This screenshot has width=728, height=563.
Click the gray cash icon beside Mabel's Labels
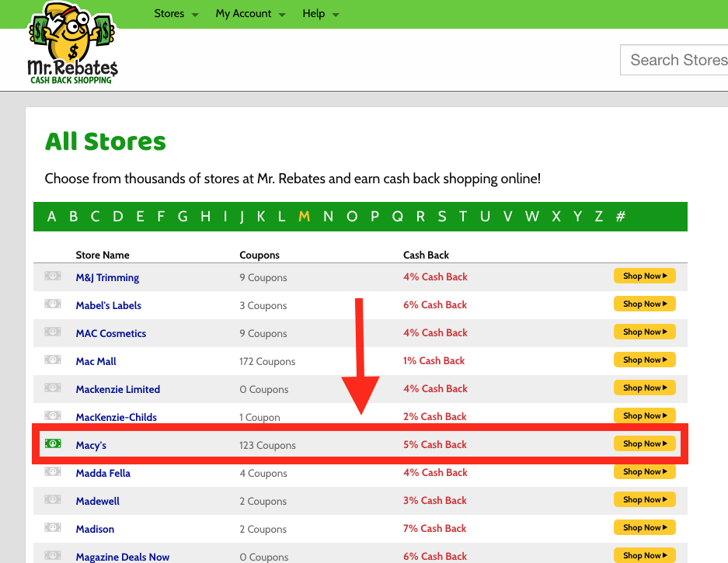[53, 304]
